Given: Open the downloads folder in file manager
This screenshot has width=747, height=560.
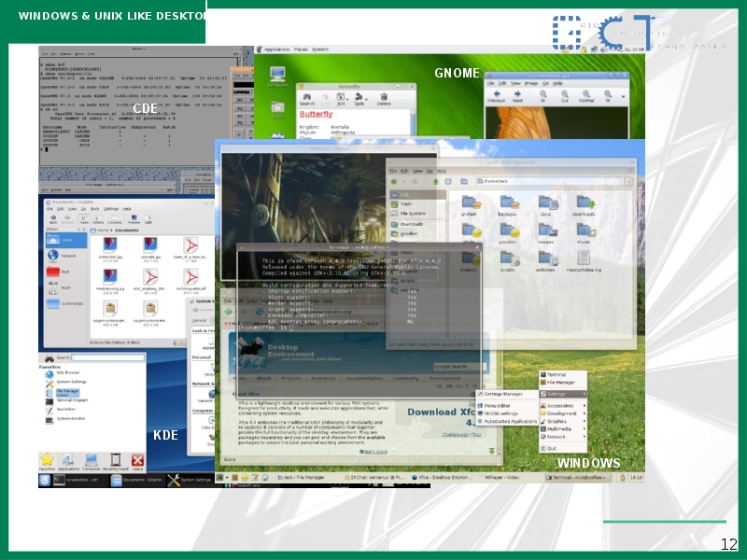Looking at the screenshot, I should pos(584,205).
